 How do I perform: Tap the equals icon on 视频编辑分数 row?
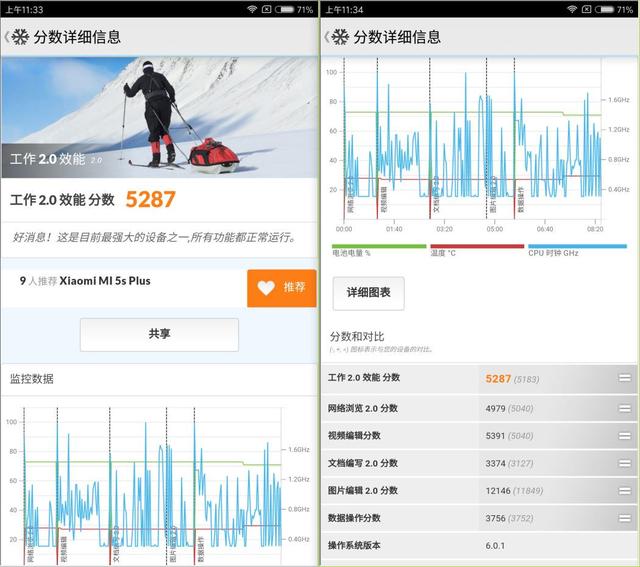click(x=624, y=436)
